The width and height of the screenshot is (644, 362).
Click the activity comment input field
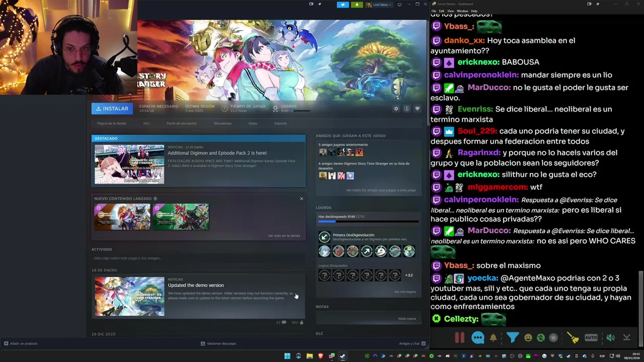click(198, 258)
